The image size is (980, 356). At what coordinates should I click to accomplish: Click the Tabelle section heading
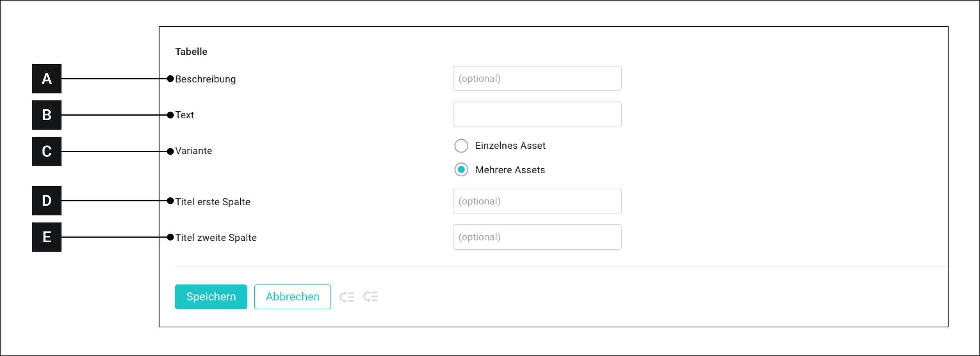click(191, 52)
